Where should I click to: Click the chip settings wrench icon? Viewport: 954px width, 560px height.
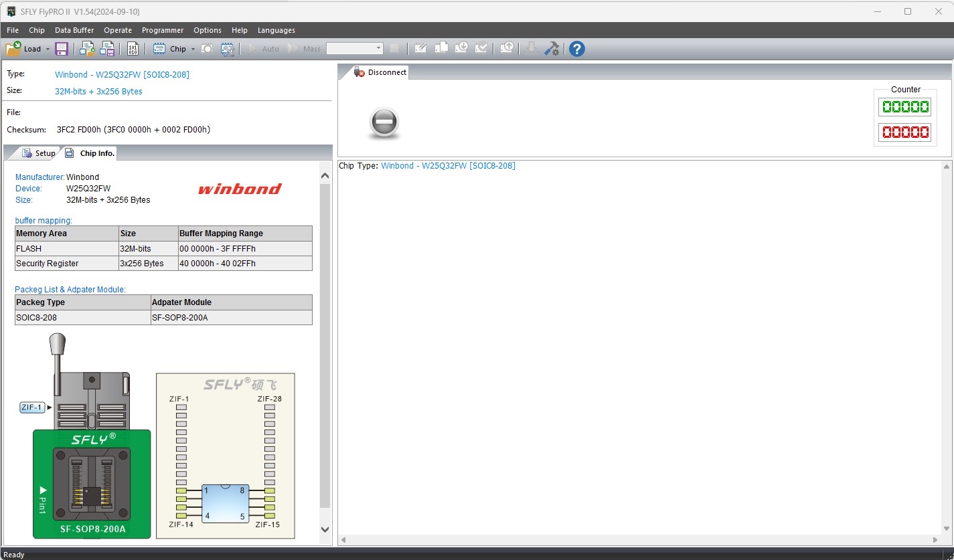228,49
